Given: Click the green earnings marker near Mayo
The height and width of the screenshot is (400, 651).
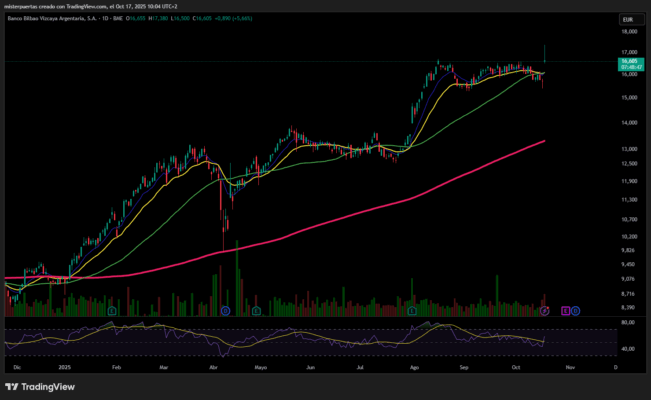Looking at the screenshot, I should click(x=257, y=311).
